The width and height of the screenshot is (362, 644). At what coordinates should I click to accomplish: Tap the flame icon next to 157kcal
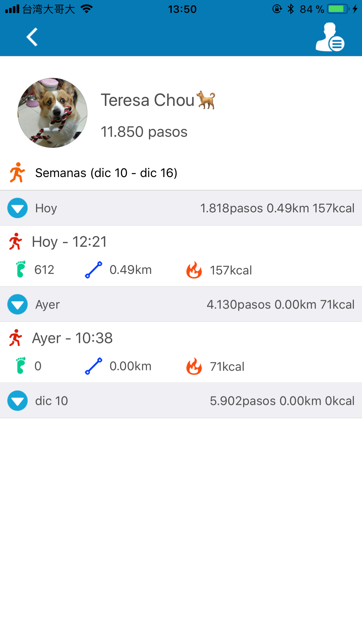(x=194, y=270)
